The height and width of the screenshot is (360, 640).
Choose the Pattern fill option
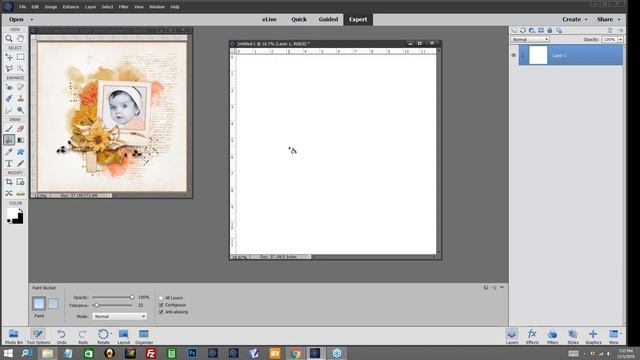(53, 303)
